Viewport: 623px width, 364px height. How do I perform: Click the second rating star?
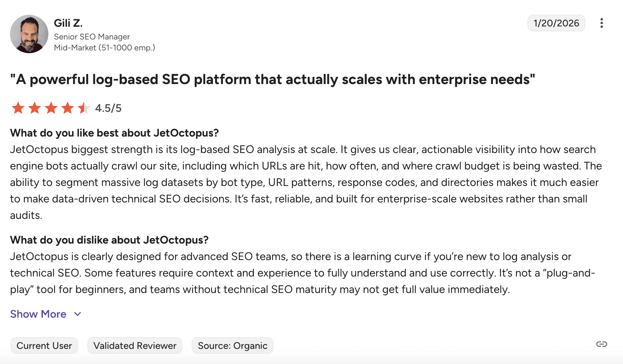[35, 108]
